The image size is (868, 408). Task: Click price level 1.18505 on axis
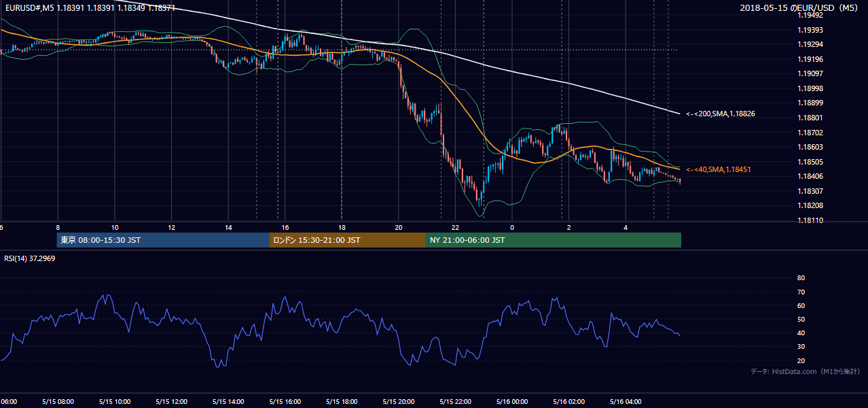click(810, 162)
